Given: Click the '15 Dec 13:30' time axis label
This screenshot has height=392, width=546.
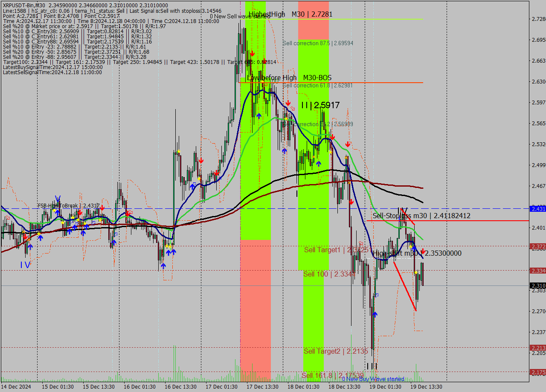Looking at the screenshot, I should tap(98, 386).
